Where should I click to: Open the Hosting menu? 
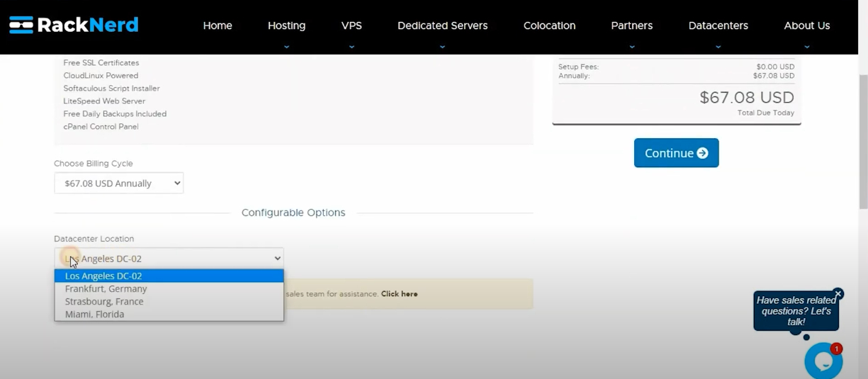tap(286, 26)
